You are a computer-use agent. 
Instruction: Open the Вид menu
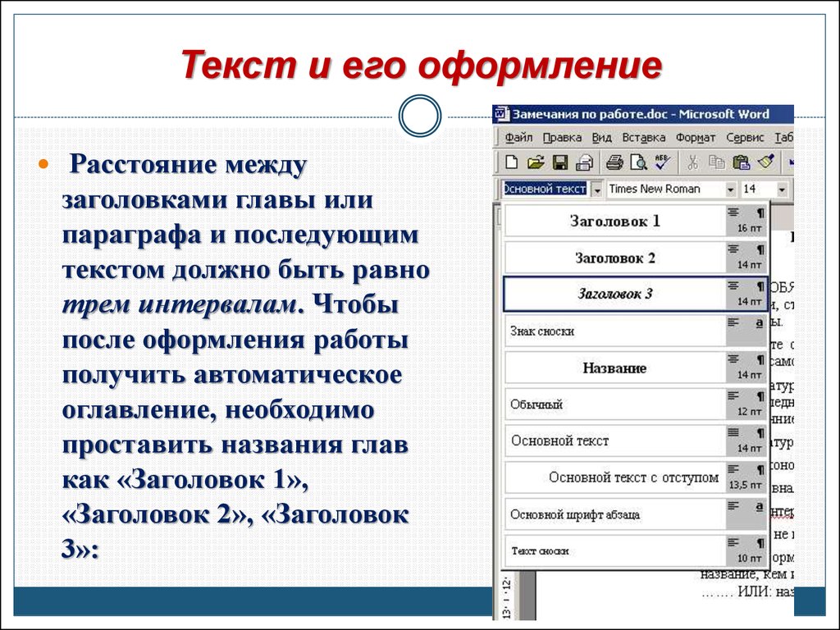click(601, 138)
